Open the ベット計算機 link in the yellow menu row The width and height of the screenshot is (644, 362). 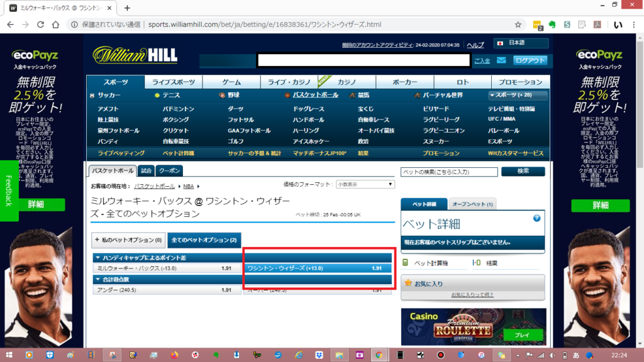tap(178, 153)
